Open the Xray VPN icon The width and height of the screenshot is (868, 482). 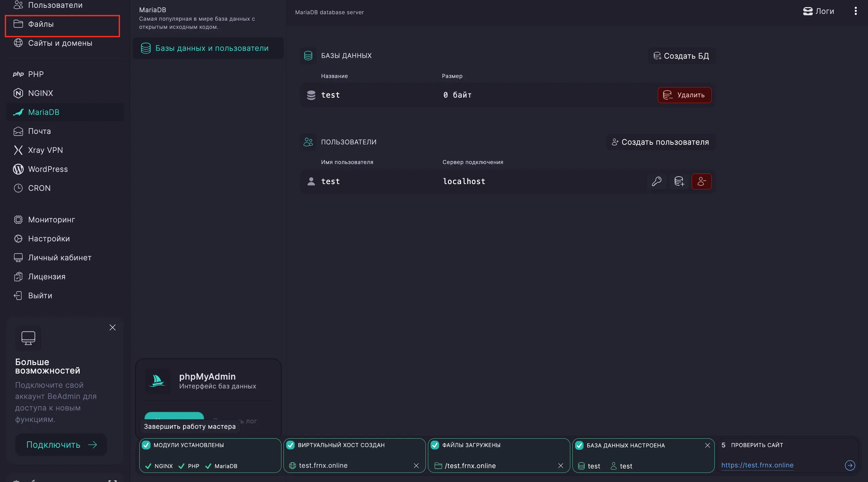(18, 150)
